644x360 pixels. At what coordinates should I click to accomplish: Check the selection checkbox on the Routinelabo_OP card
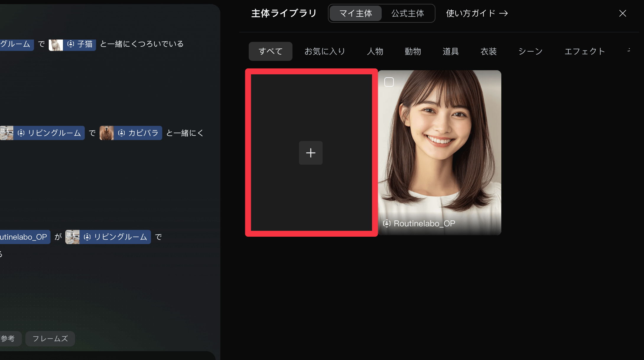[389, 82]
